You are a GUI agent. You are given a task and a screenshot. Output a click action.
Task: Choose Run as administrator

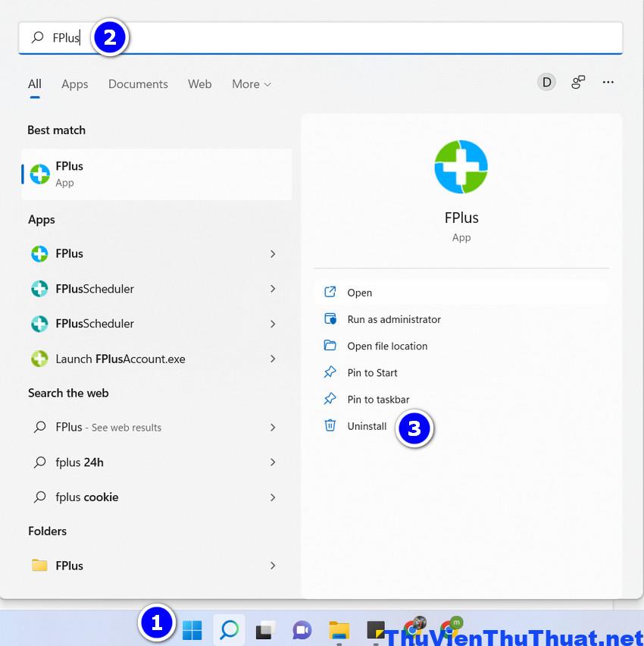click(x=461, y=319)
